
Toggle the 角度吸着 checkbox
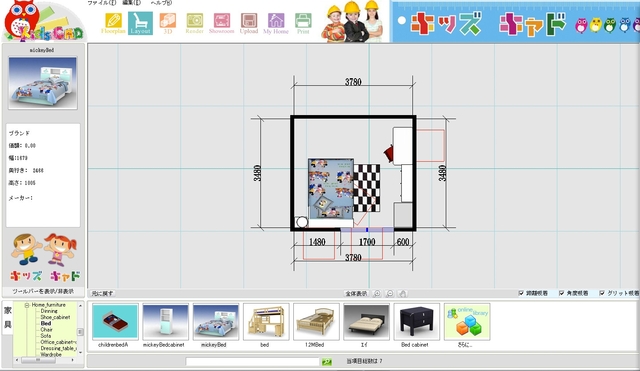[x=562, y=293]
